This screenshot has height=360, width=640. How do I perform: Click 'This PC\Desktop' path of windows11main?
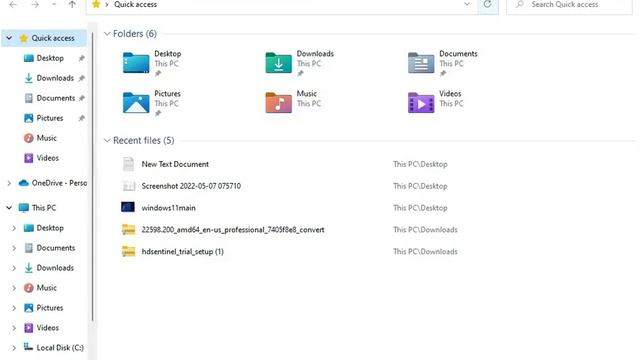coord(420,208)
